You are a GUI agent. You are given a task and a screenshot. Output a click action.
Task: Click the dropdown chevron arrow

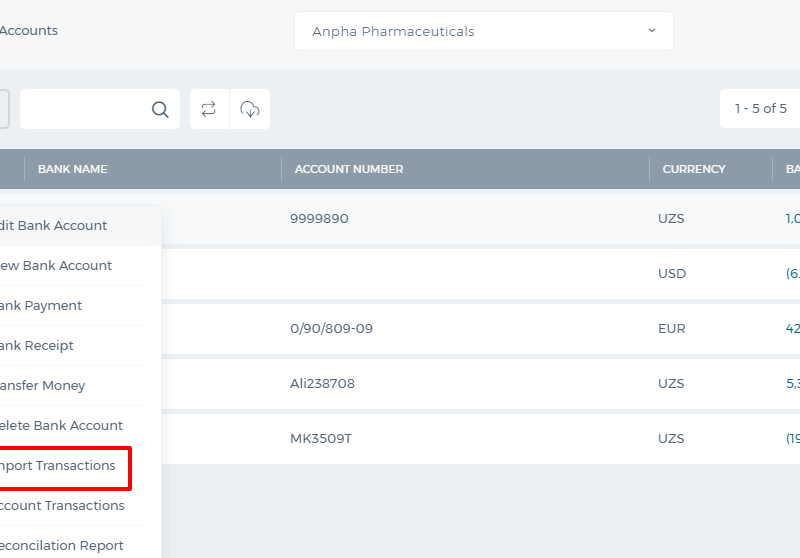[x=652, y=31]
